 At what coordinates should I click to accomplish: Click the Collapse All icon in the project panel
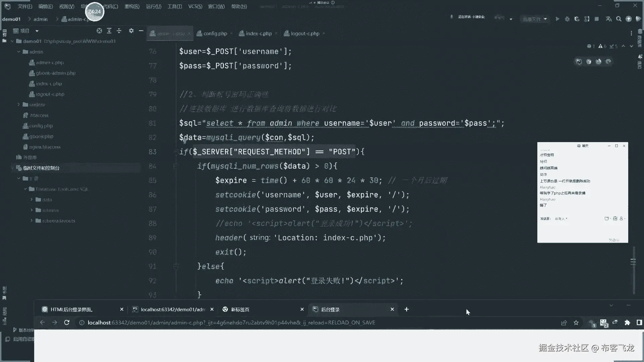pyautogui.click(x=119, y=31)
